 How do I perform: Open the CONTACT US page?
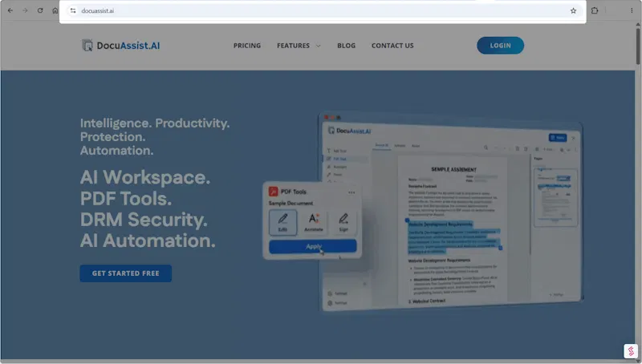pos(392,46)
